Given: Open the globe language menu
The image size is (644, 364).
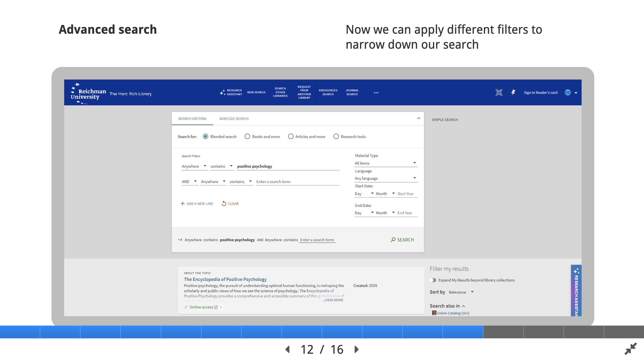Looking at the screenshot, I should click(568, 92).
